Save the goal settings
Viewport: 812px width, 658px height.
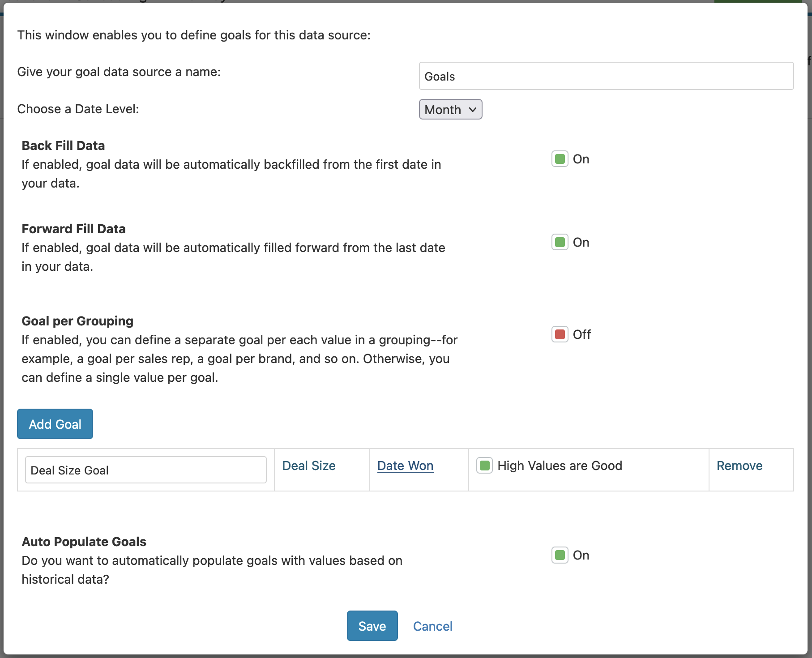tap(372, 626)
